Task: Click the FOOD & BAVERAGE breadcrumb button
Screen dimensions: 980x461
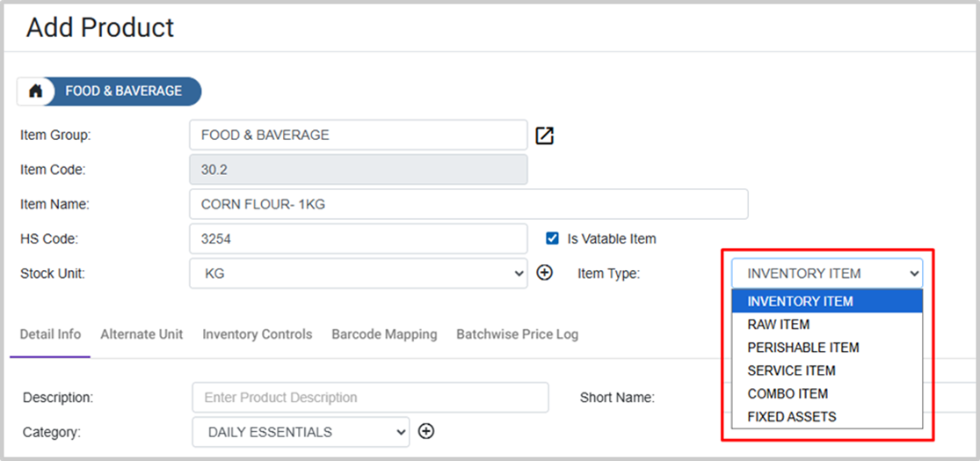Action: point(124,91)
